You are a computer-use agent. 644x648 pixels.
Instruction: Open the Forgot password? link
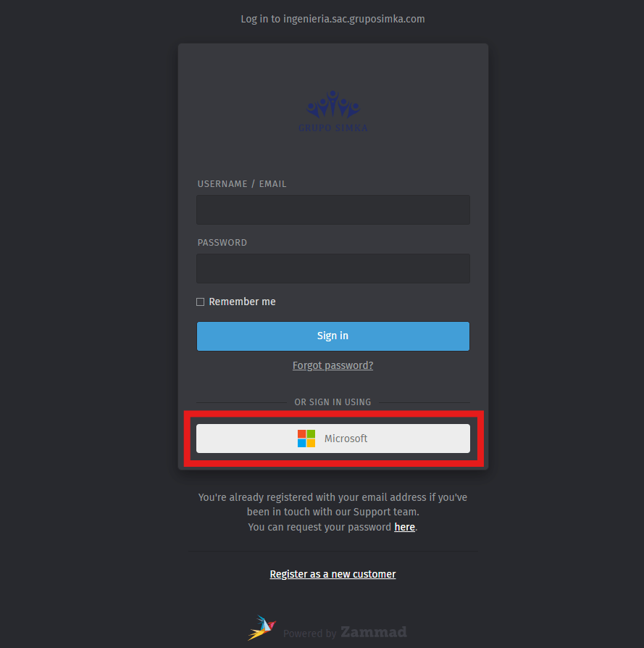(x=333, y=365)
